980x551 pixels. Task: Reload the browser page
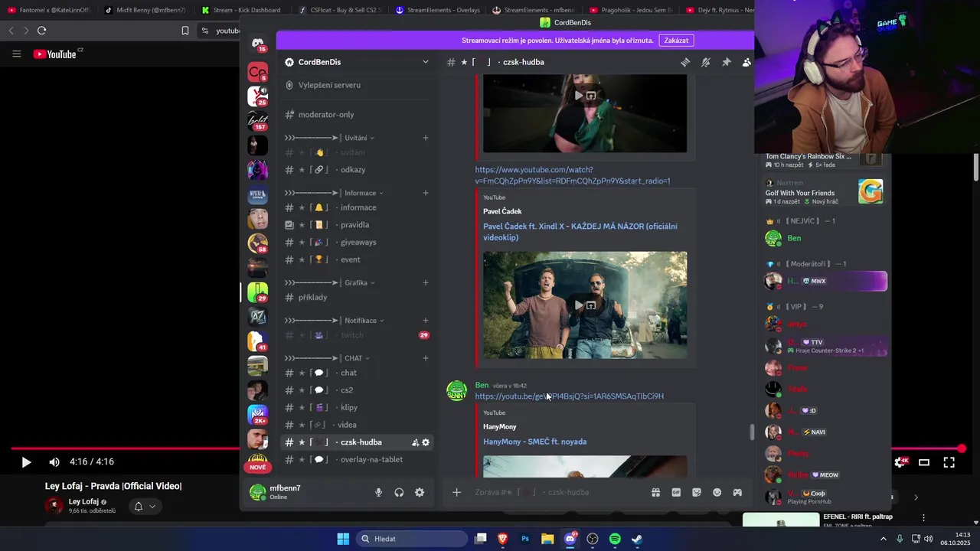[41, 31]
